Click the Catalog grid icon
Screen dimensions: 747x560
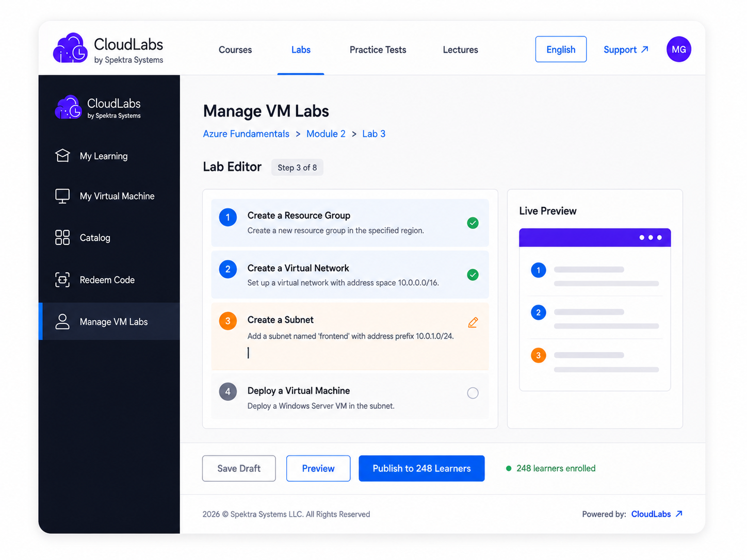click(x=62, y=238)
